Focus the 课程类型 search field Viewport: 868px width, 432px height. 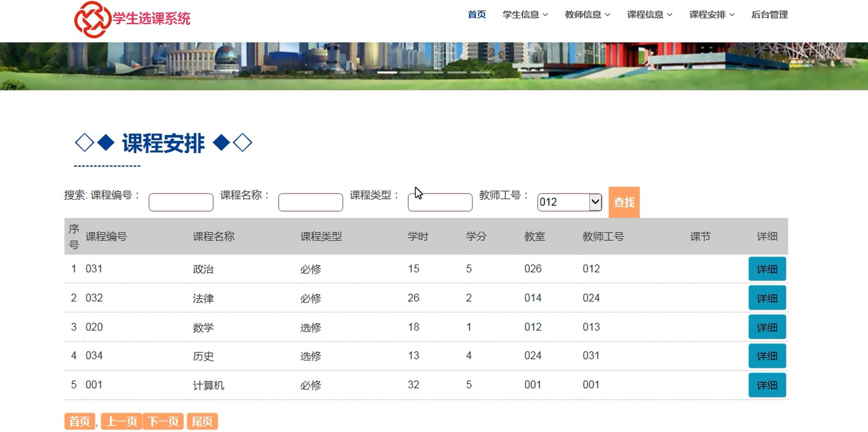click(440, 202)
